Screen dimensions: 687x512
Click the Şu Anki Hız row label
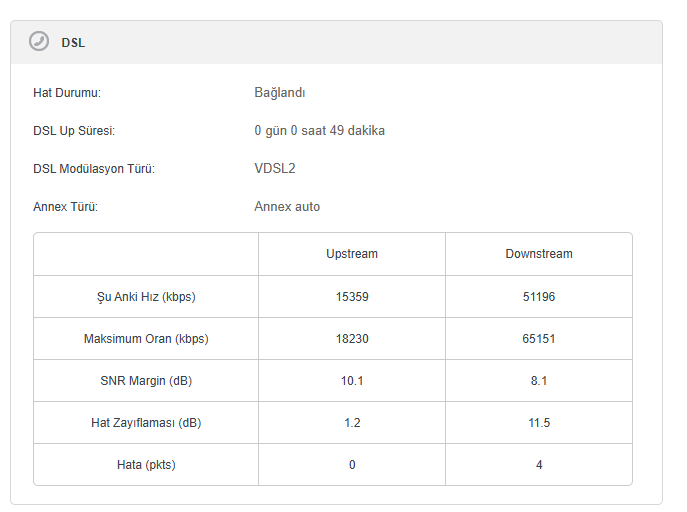coord(146,297)
